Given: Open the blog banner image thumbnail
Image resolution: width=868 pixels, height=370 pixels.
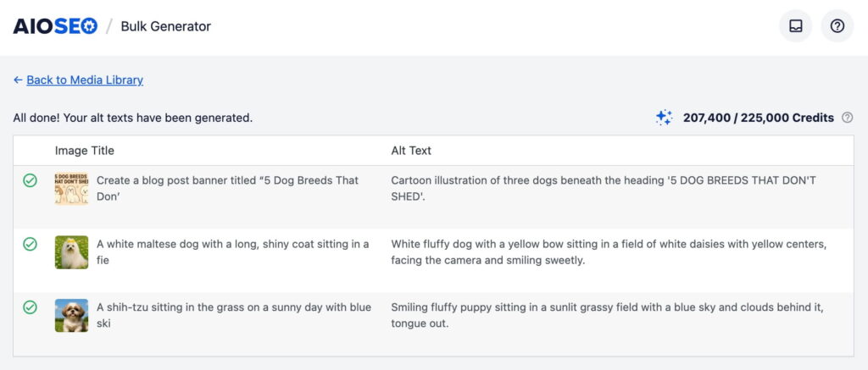Looking at the screenshot, I should click(71, 189).
